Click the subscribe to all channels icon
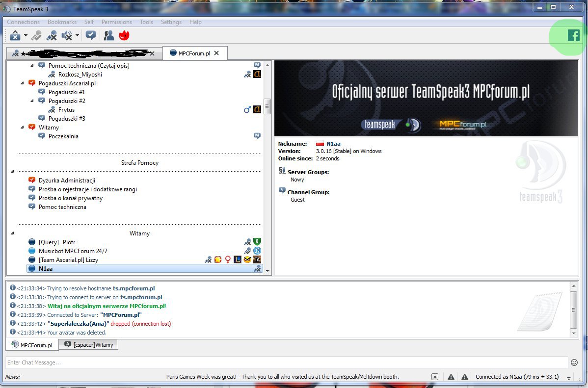Viewport: 588px width, 388px height. coord(91,36)
